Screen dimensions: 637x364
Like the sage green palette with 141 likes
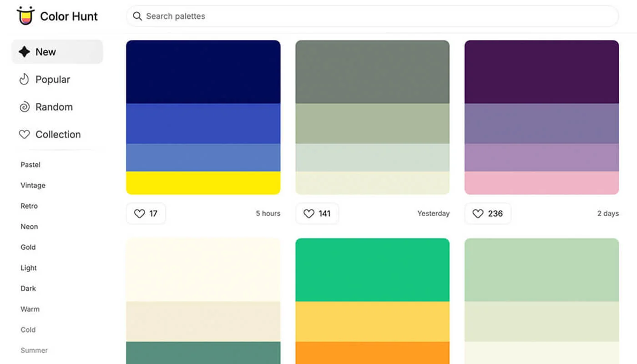[317, 213]
